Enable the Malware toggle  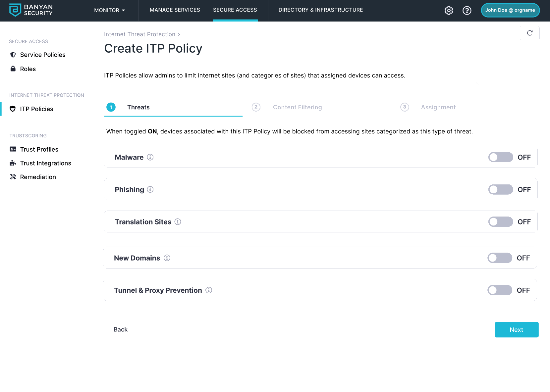pos(500,157)
